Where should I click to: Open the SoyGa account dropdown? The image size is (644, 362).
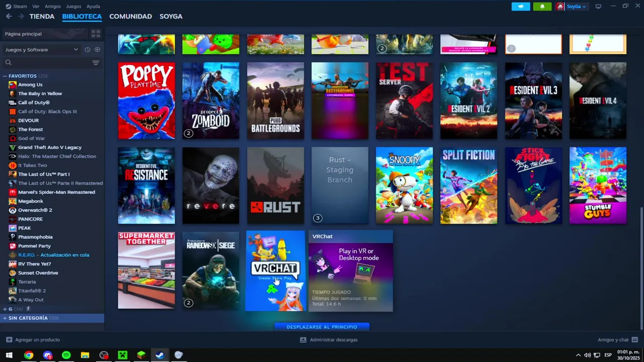[576, 7]
